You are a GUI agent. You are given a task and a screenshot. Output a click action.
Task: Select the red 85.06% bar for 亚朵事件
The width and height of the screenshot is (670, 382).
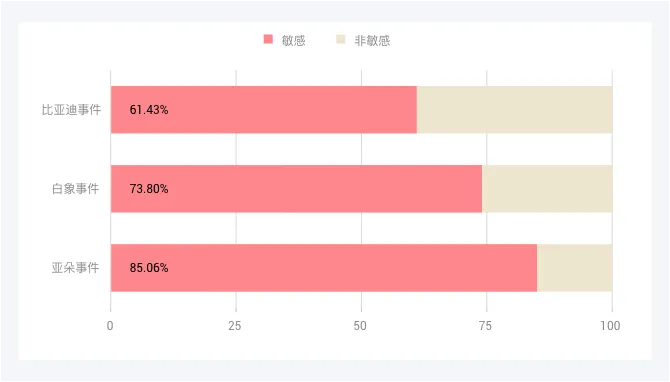pos(324,268)
